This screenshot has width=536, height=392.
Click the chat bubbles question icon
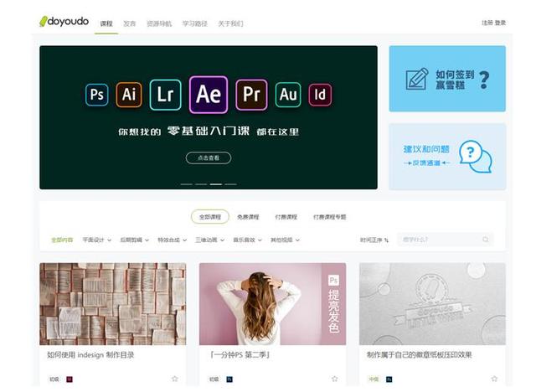(476, 157)
